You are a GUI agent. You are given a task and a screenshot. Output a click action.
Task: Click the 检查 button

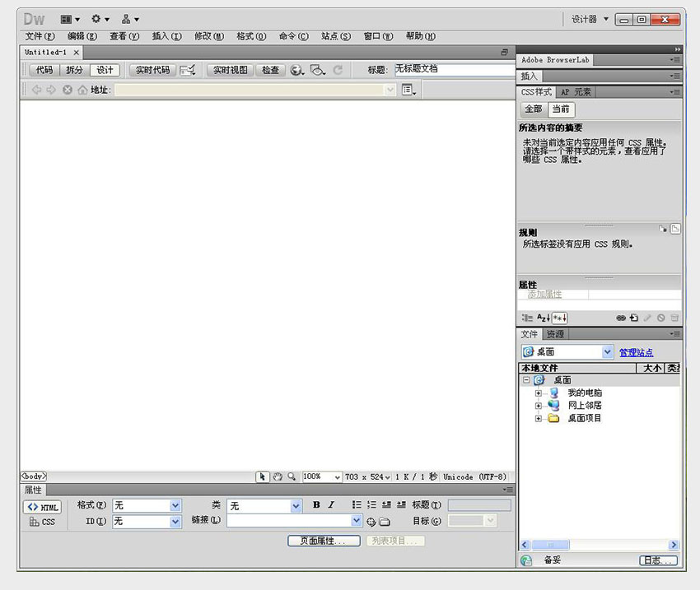[270, 70]
